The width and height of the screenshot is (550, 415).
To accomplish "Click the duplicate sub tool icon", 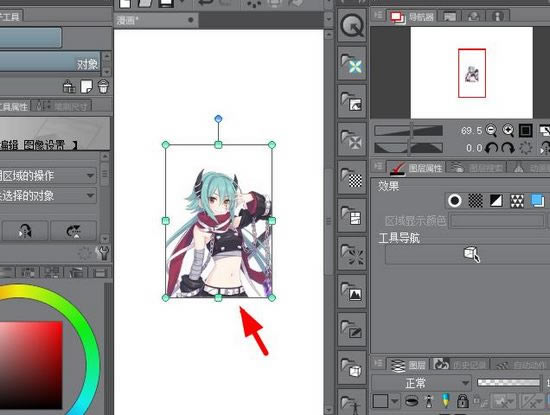I will (x=69, y=86).
